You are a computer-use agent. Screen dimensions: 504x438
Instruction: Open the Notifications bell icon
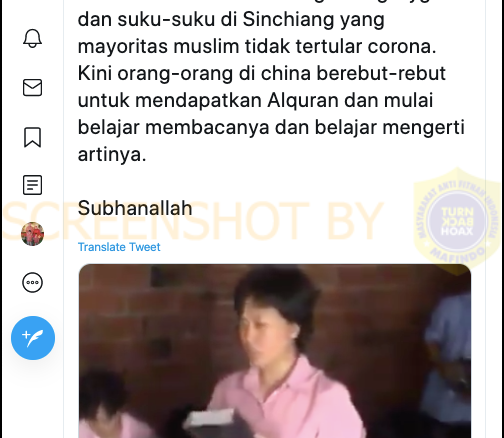[32, 38]
